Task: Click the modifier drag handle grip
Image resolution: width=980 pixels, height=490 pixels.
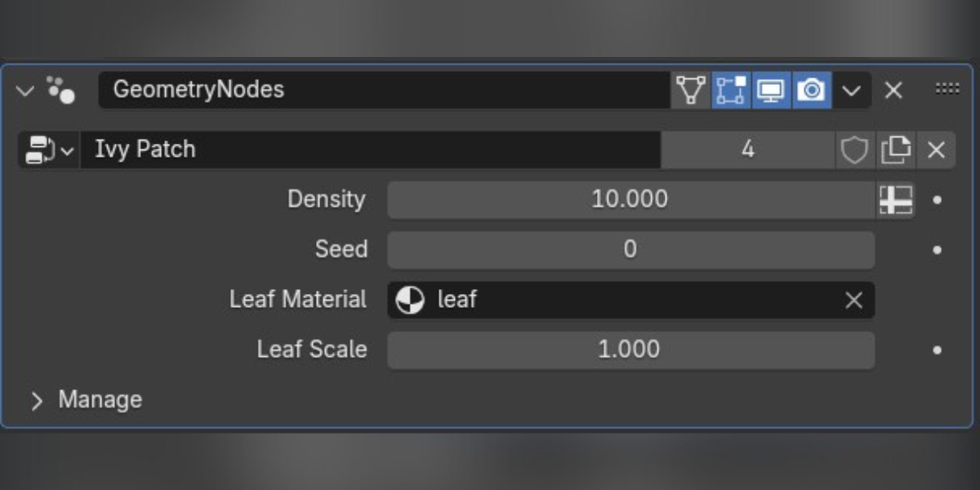Action: click(947, 89)
